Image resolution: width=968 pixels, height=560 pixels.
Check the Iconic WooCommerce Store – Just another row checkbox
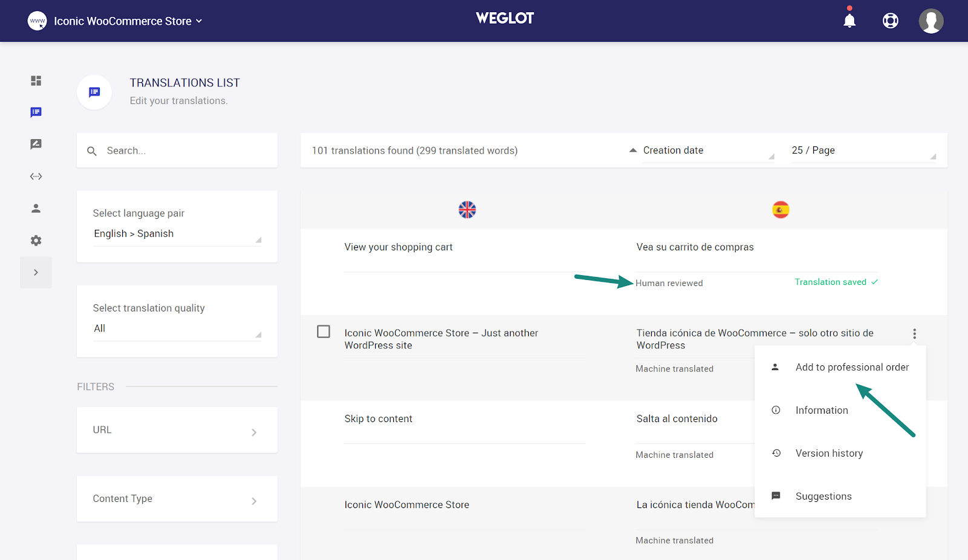click(x=324, y=331)
